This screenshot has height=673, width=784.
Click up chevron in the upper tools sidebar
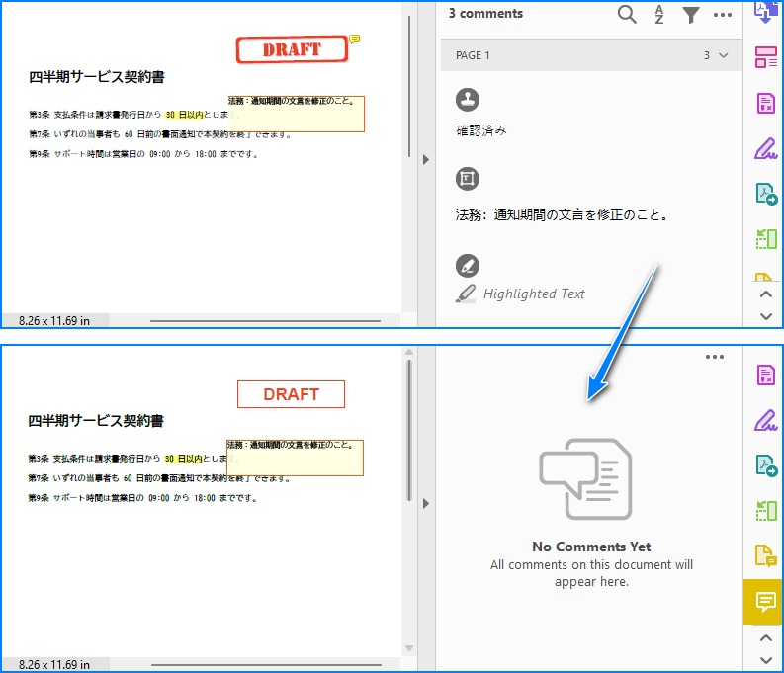tap(765, 294)
